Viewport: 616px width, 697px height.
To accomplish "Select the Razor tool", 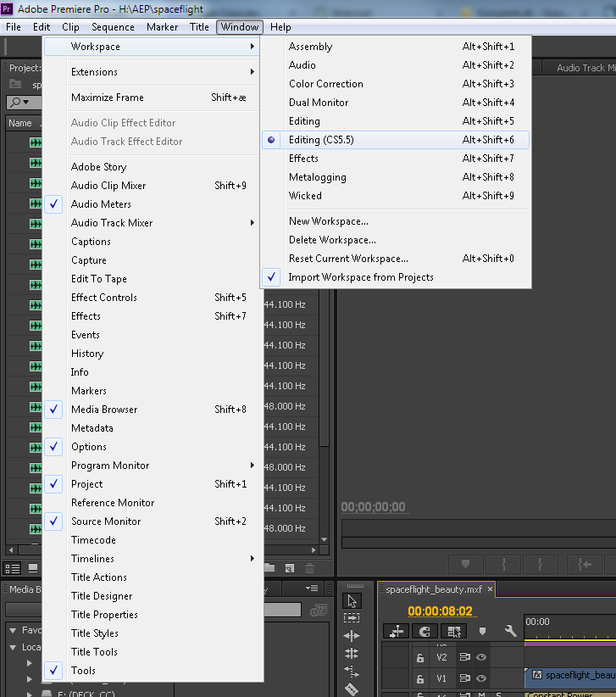I will [352, 689].
